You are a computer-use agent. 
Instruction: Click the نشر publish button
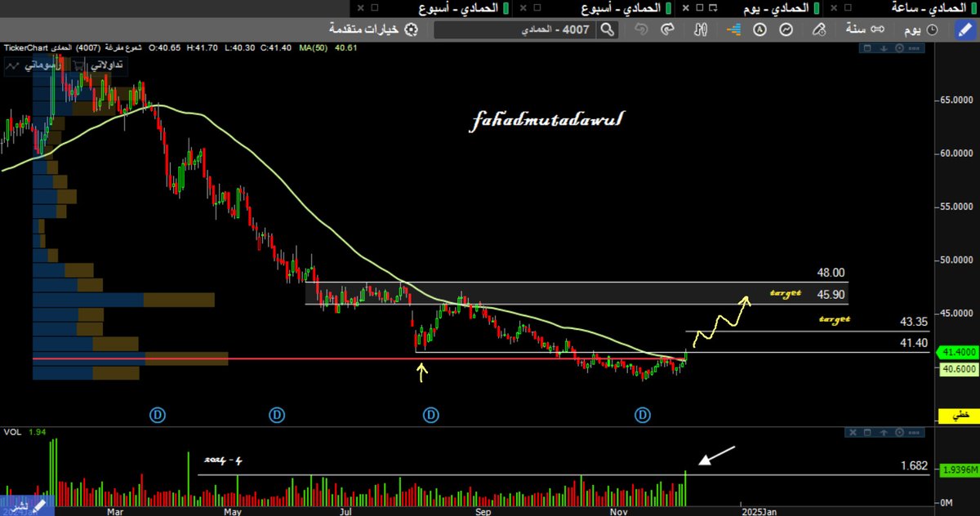[25, 506]
